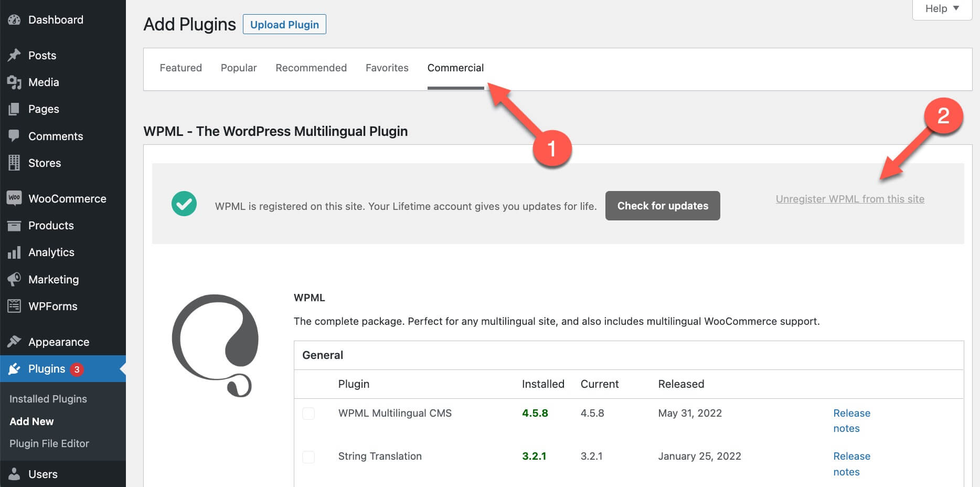
Task: Open Add New submenu item
Action: 31,421
